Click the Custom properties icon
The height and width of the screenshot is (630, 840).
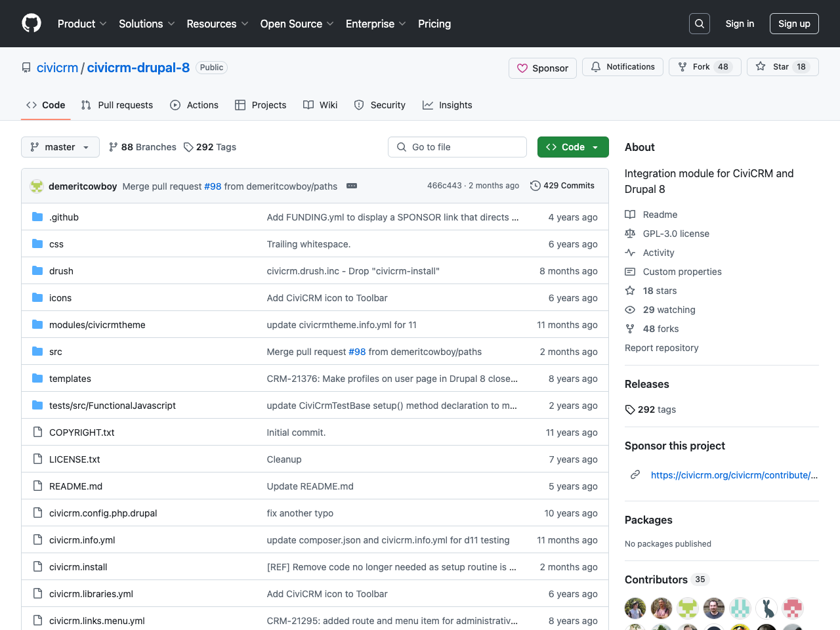(630, 272)
